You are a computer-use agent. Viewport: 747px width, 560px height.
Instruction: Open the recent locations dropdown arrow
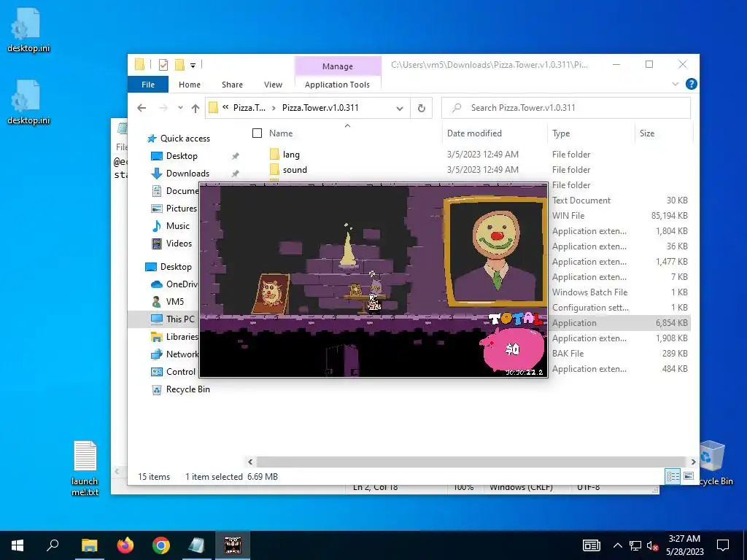180,108
